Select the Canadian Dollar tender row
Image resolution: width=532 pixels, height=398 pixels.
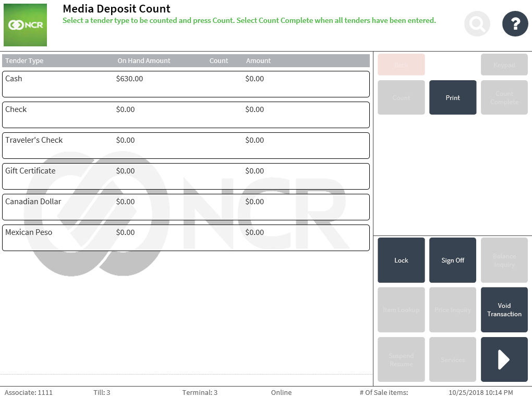tap(186, 207)
